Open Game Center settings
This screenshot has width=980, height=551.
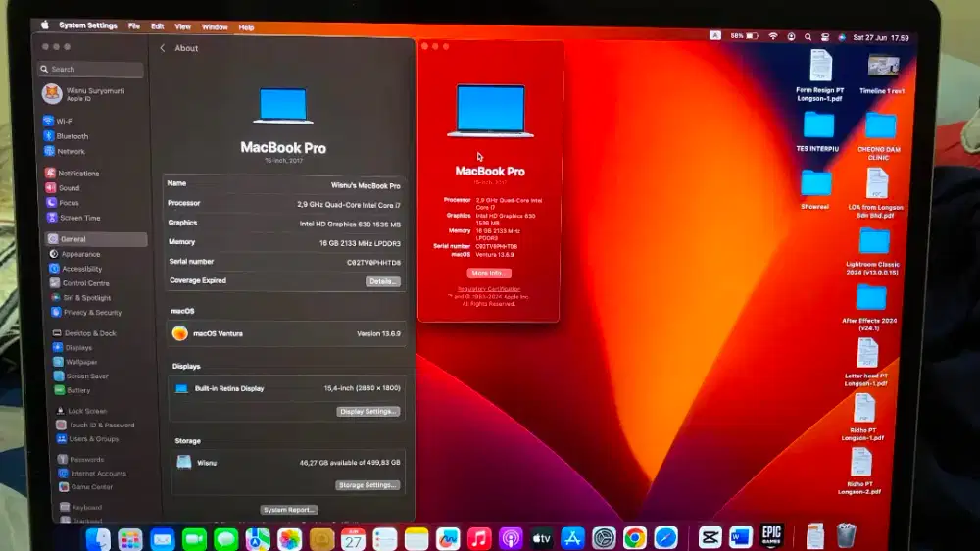pos(86,487)
